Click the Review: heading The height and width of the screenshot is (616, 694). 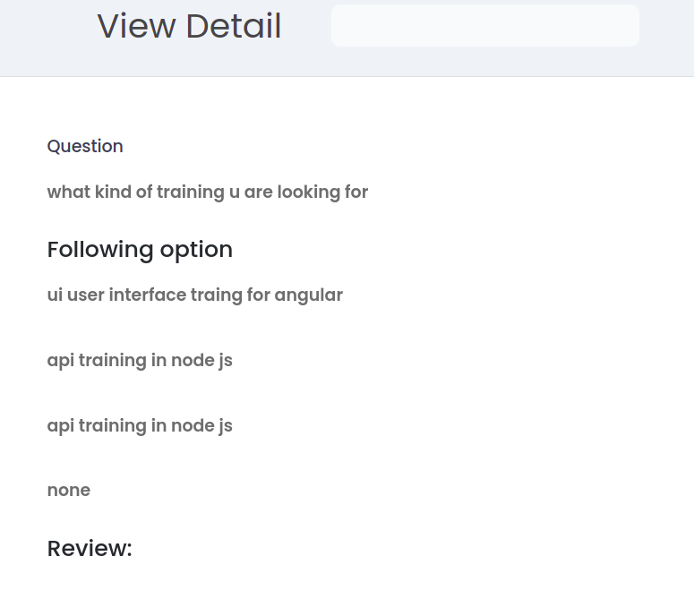point(90,548)
